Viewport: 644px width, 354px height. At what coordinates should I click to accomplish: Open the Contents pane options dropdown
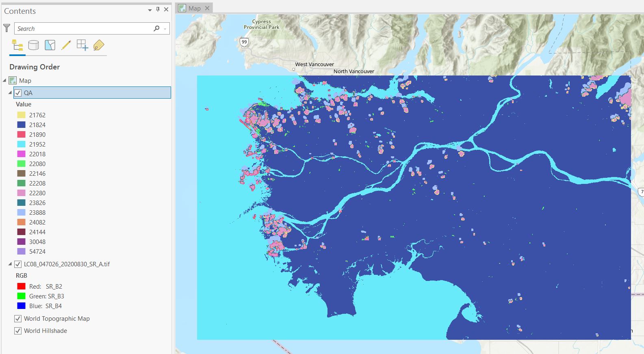[x=150, y=10]
